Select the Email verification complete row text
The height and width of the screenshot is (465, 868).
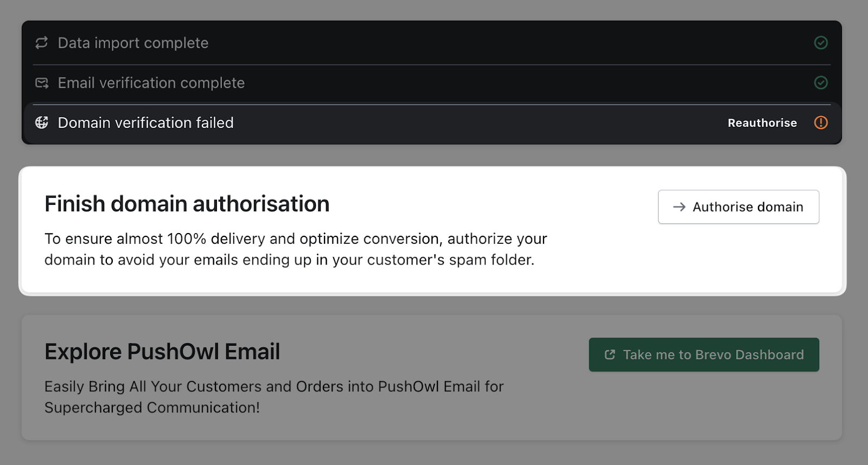(151, 83)
